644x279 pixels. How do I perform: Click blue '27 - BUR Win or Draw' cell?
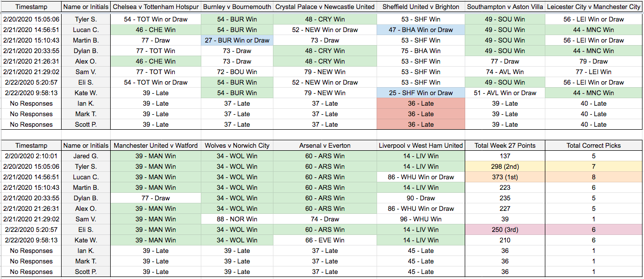point(237,40)
